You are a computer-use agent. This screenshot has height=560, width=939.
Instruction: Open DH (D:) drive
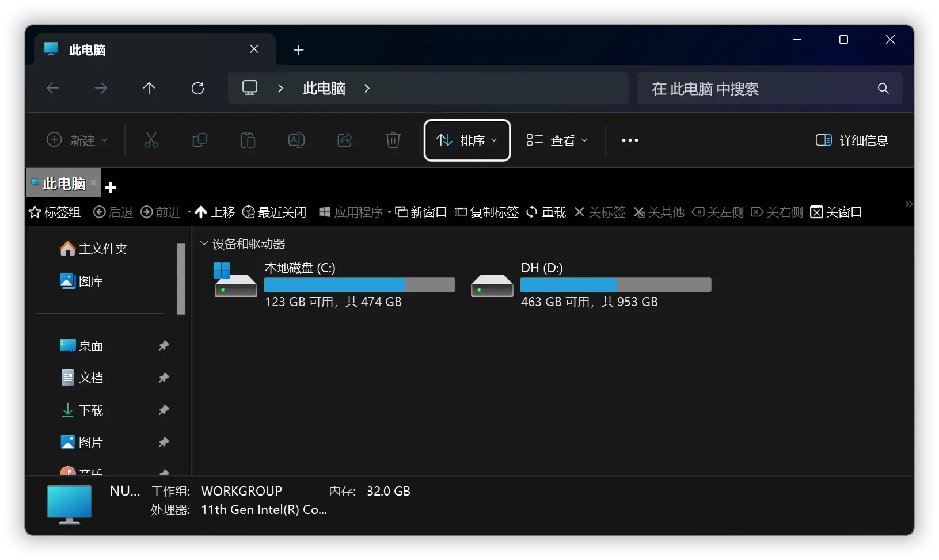click(590, 285)
